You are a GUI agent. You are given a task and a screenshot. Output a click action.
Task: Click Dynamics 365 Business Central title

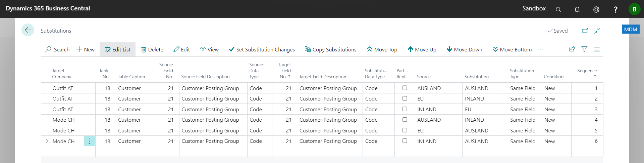(x=48, y=8)
